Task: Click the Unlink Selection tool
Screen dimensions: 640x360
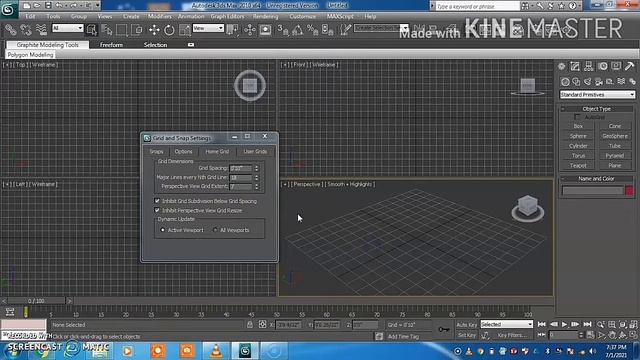Action: (x=26, y=29)
